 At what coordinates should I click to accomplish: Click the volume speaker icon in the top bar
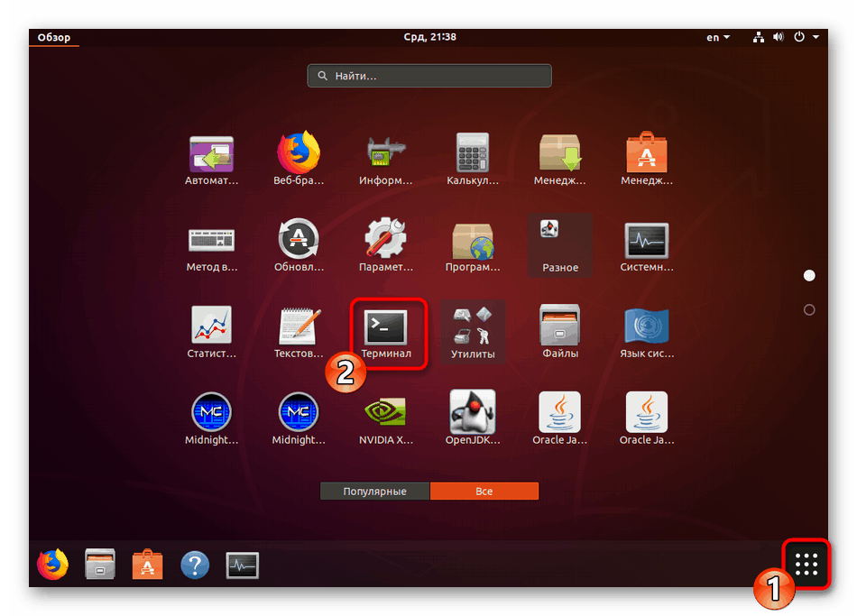tap(778, 37)
